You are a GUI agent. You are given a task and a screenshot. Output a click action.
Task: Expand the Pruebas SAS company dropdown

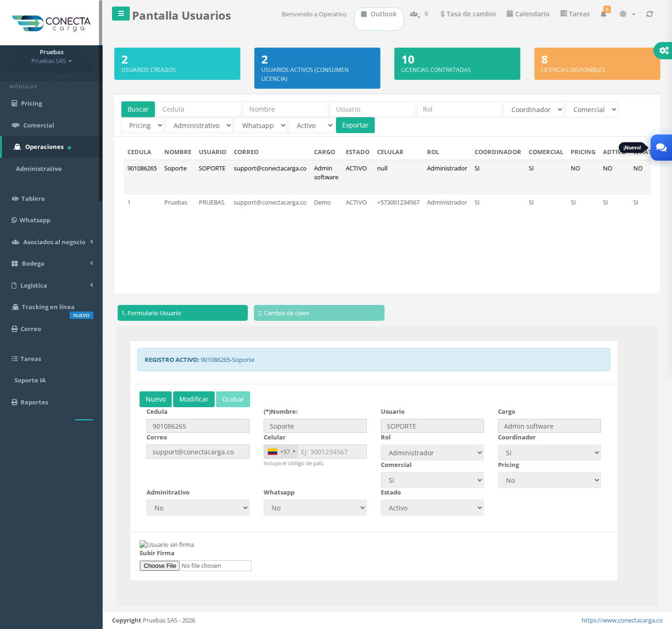point(51,61)
